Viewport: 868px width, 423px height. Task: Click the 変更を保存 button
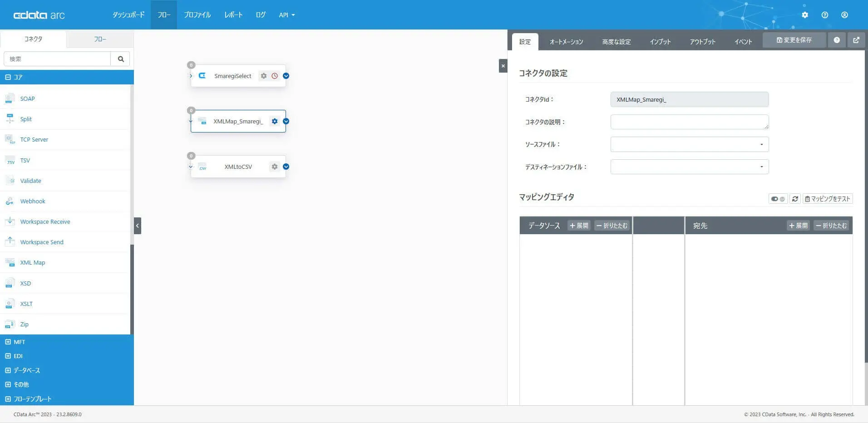pos(794,40)
